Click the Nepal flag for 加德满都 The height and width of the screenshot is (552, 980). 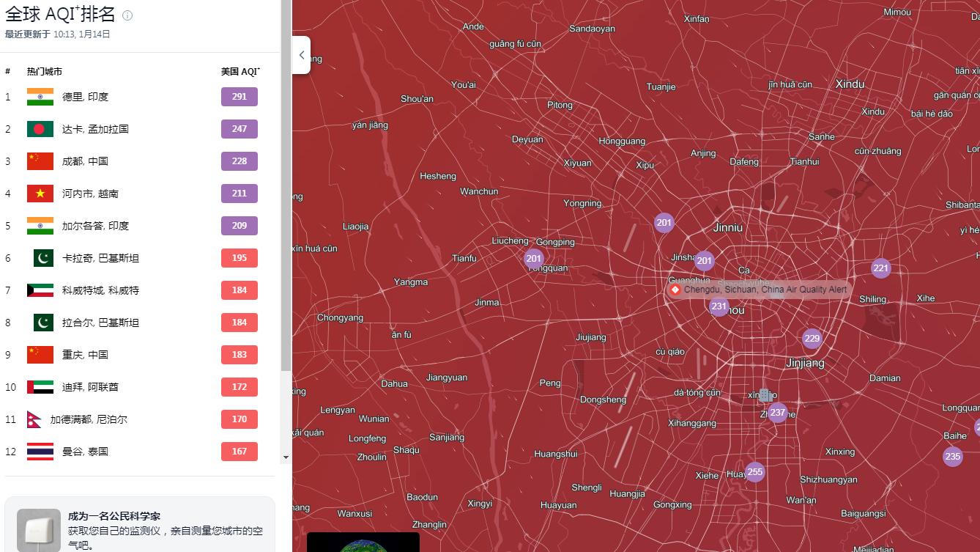34,419
